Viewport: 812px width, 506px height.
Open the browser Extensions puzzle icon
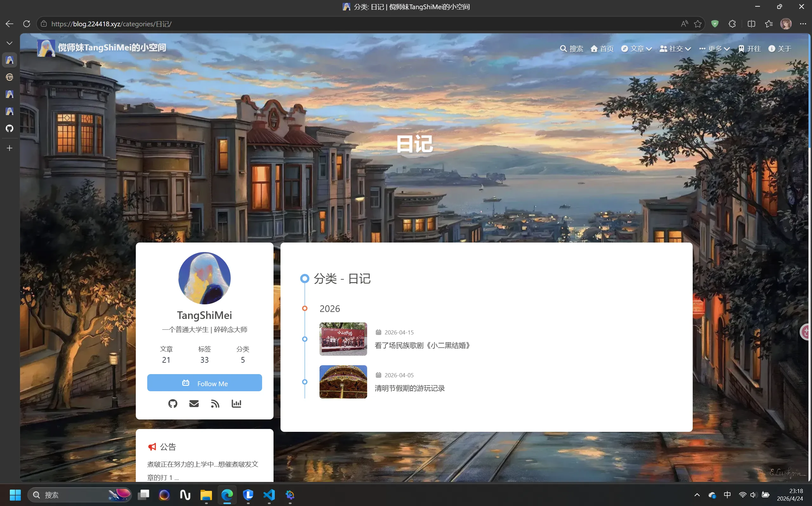(x=732, y=24)
